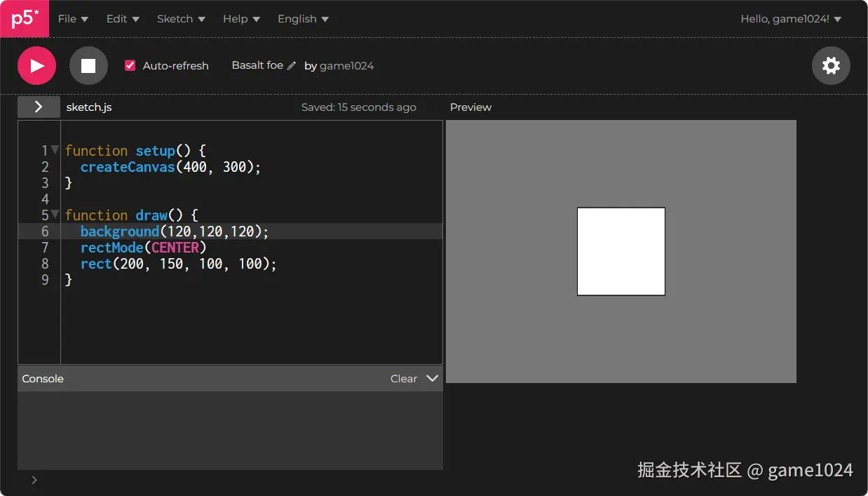Screen dimensions: 868x496
Task: Open game1024 author profile link
Action: click(346, 66)
